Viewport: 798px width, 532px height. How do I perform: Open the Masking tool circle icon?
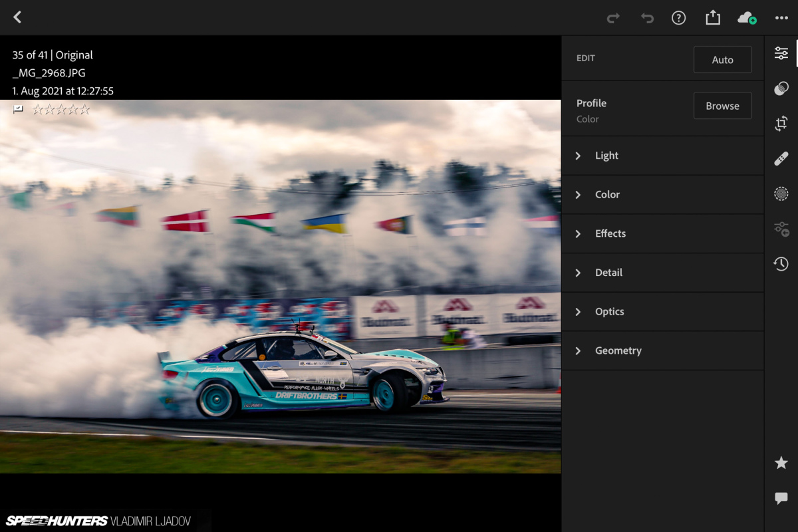pos(781,194)
